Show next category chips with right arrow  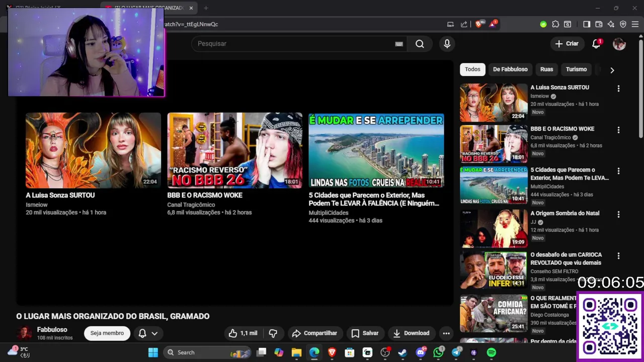(x=612, y=70)
